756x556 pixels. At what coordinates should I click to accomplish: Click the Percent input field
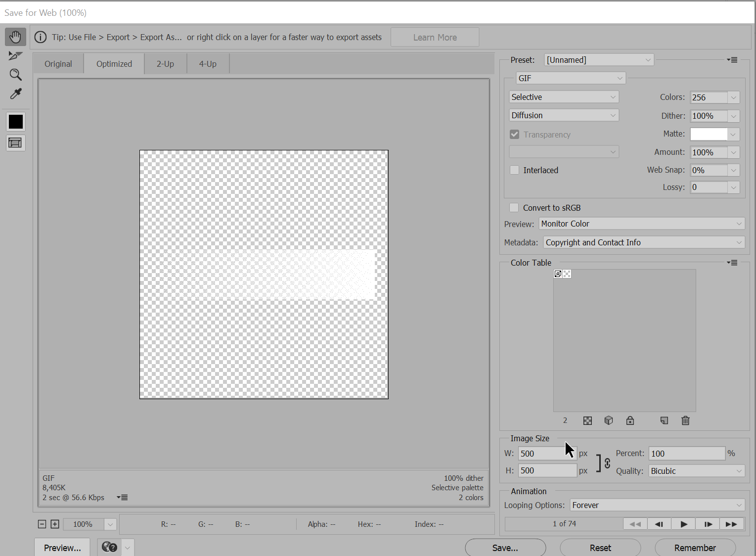pos(687,454)
